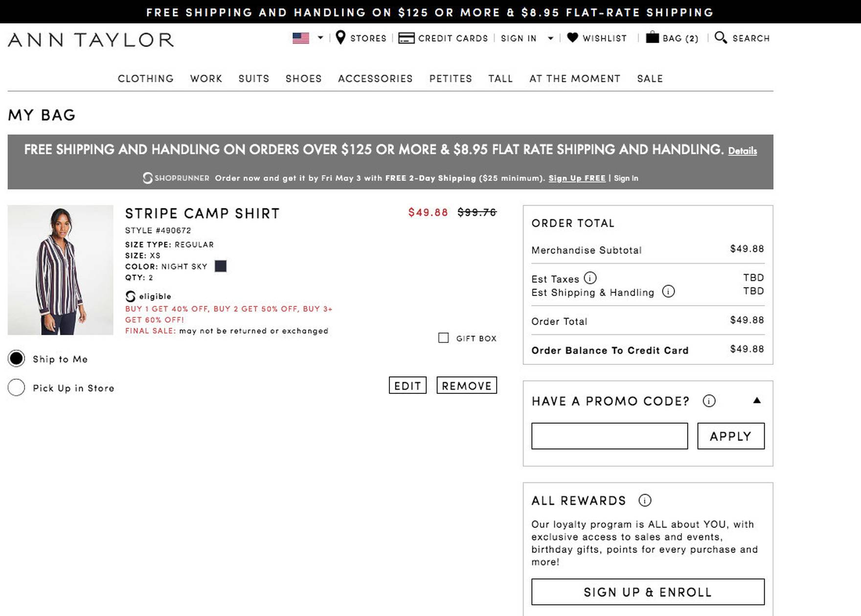The width and height of the screenshot is (861, 616).
Task: Open the free shipping Details link
Action: [x=742, y=151]
